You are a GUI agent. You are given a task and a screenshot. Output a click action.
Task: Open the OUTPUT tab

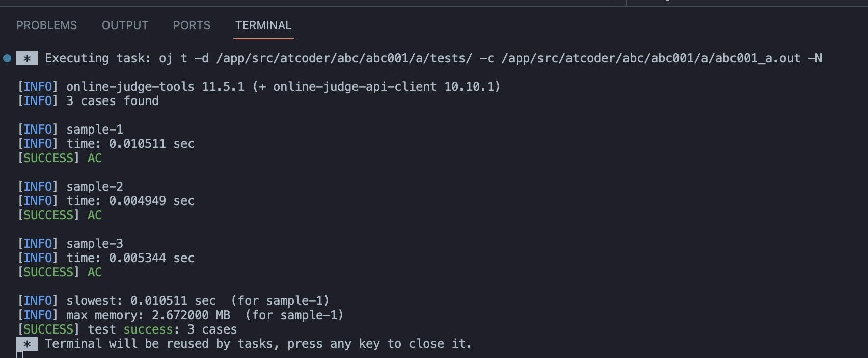(125, 25)
